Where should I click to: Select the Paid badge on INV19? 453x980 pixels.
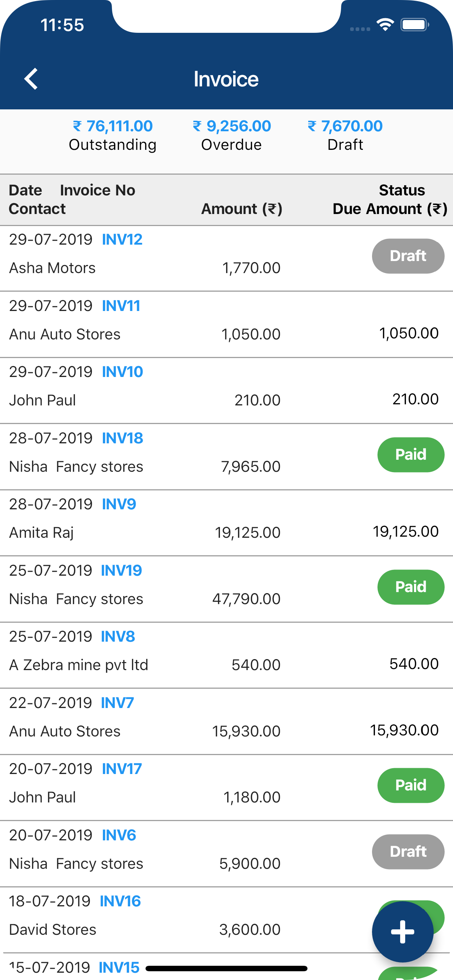pyautogui.click(x=411, y=587)
